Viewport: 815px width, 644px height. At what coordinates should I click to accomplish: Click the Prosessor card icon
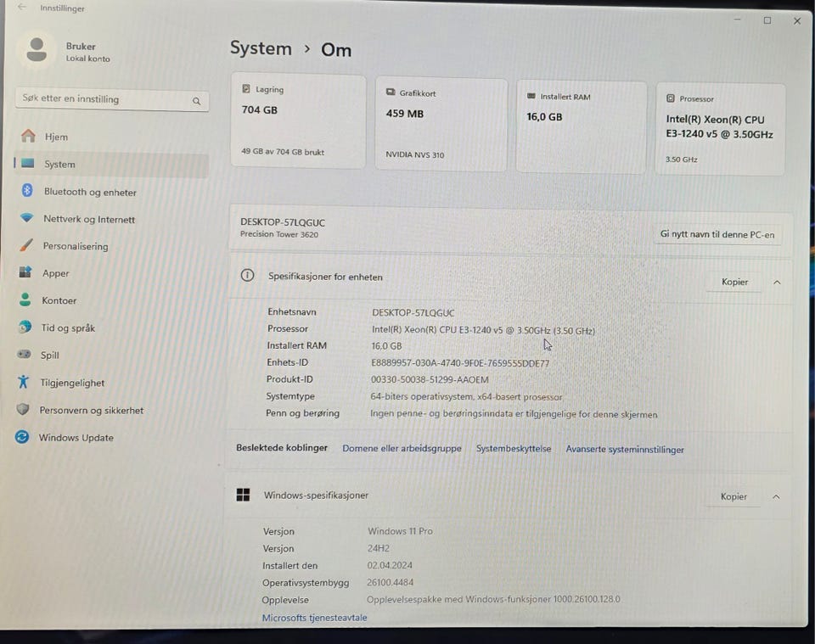point(671,98)
